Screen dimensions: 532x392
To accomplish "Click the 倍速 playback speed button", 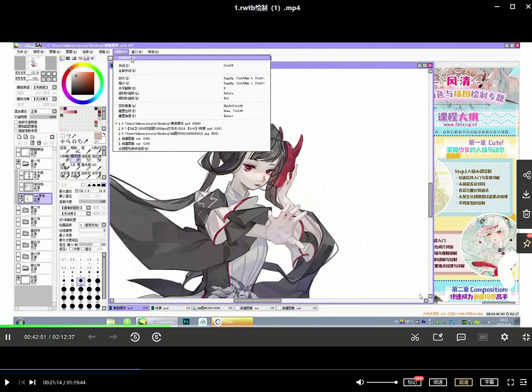I will point(438,382).
